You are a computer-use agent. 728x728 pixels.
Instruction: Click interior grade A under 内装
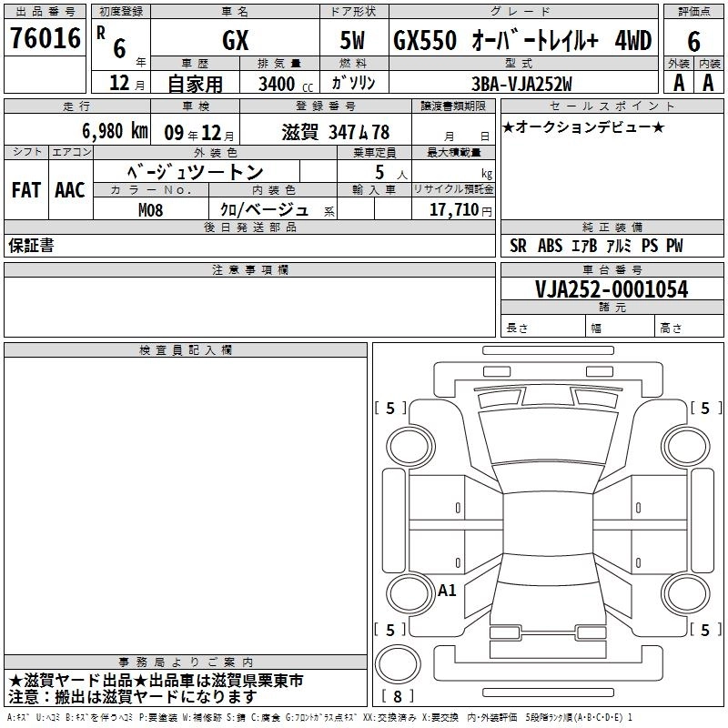(708, 83)
